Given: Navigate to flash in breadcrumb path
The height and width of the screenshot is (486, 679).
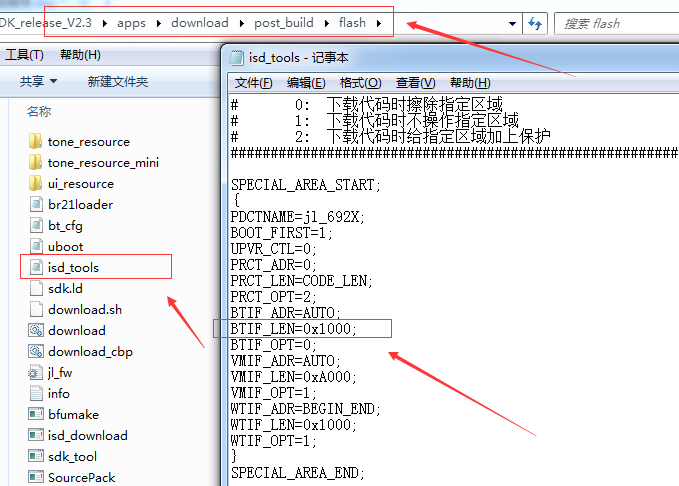Looking at the screenshot, I should (352, 23).
